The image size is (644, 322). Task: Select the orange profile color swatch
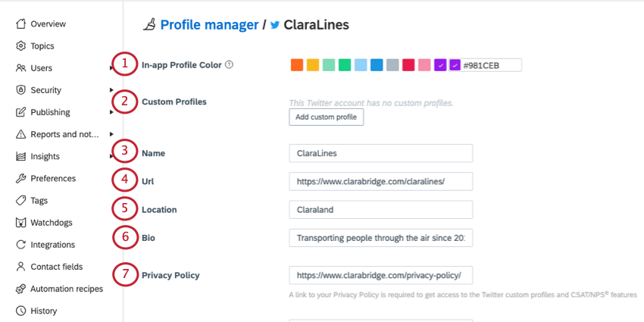[x=296, y=65]
